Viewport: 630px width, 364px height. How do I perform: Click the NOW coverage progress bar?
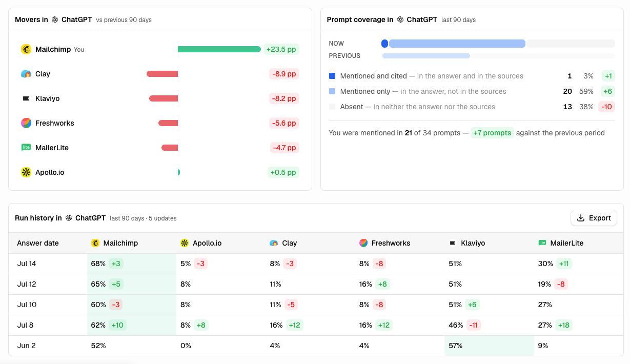(498, 44)
